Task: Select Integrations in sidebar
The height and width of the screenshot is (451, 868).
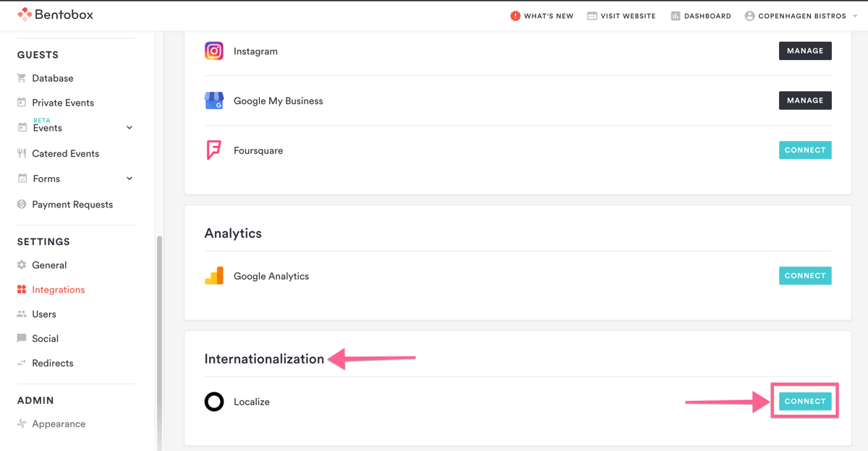Action: pos(58,290)
